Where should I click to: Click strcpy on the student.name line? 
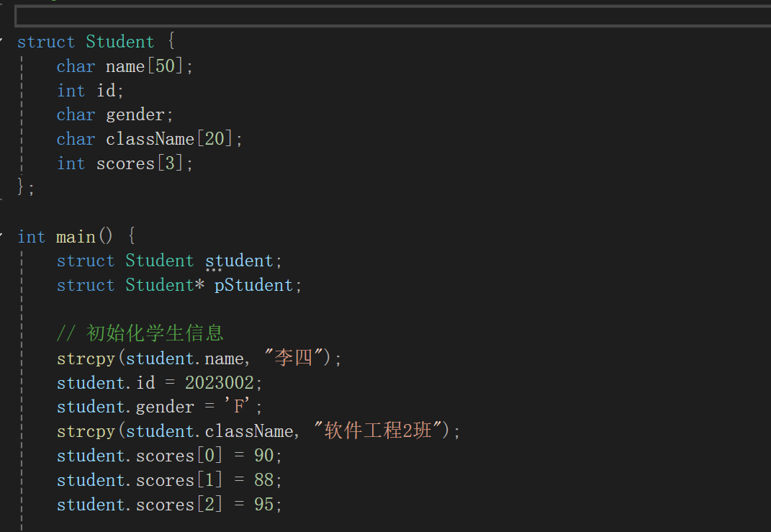[86, 359]
